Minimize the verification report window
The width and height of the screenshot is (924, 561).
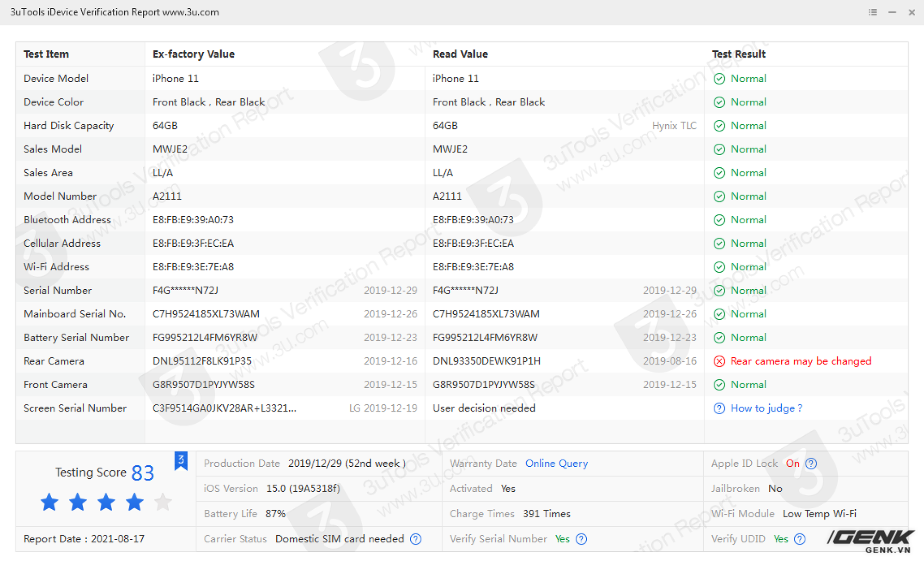[x=892, y=12]
